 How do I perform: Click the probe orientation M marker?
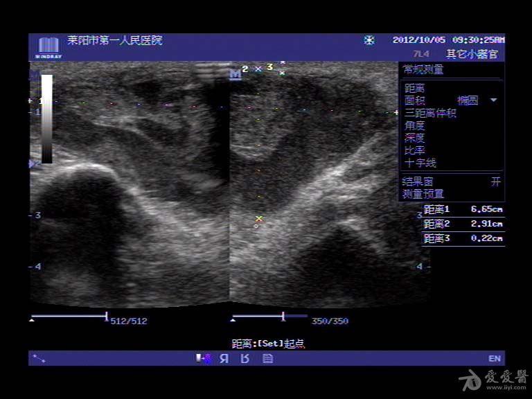point(236,74)
